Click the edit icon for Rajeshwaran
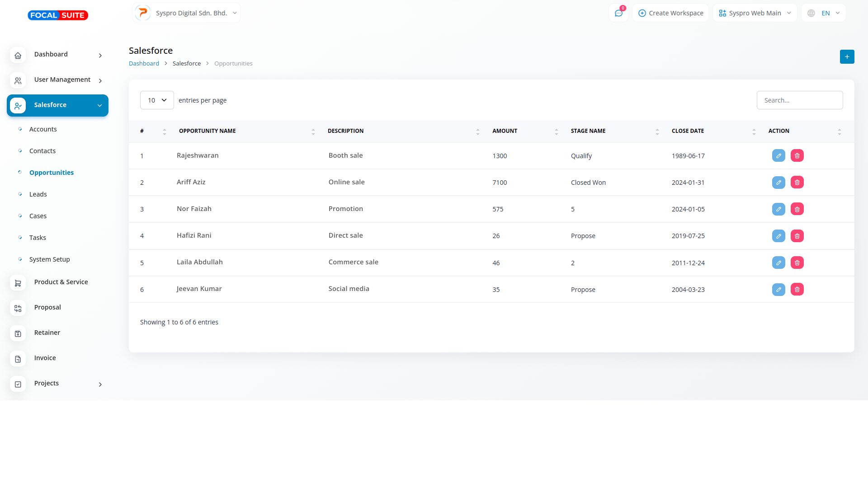 [778, 156]
